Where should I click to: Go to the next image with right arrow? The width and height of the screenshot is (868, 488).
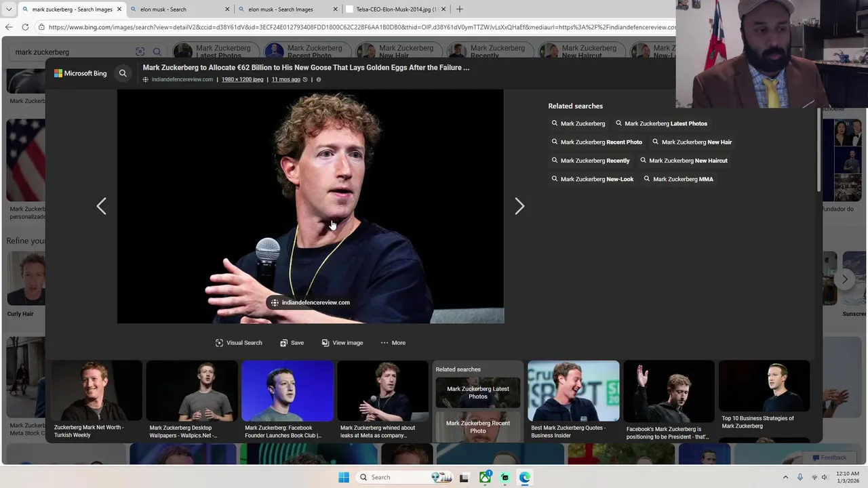[x=519, y=206]
